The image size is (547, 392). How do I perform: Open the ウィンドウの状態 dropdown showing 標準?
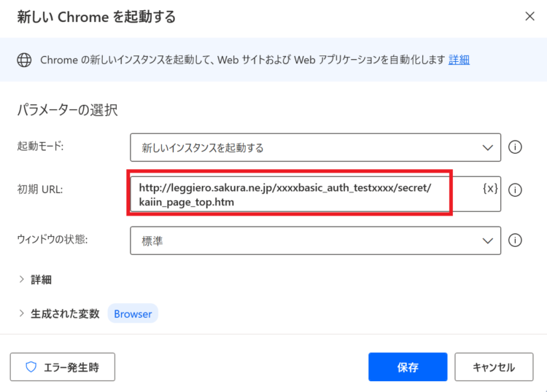[x=315, y=240]
